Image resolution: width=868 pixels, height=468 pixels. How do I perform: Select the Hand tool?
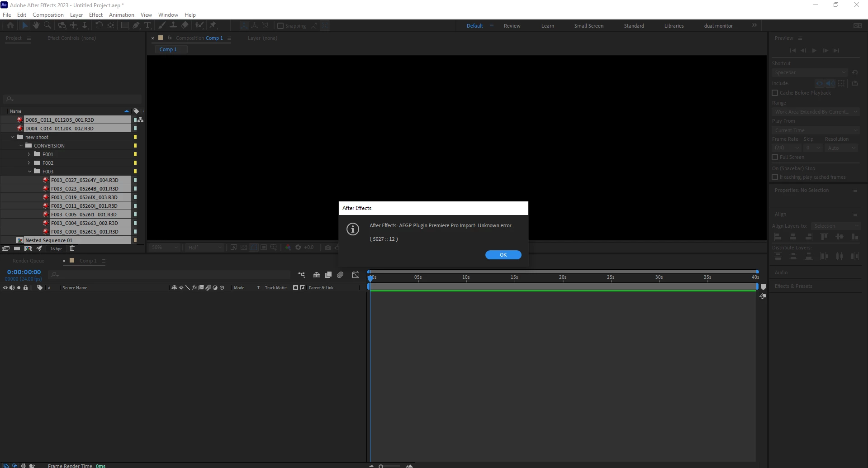pyautogui.click(x=36, y=26)
